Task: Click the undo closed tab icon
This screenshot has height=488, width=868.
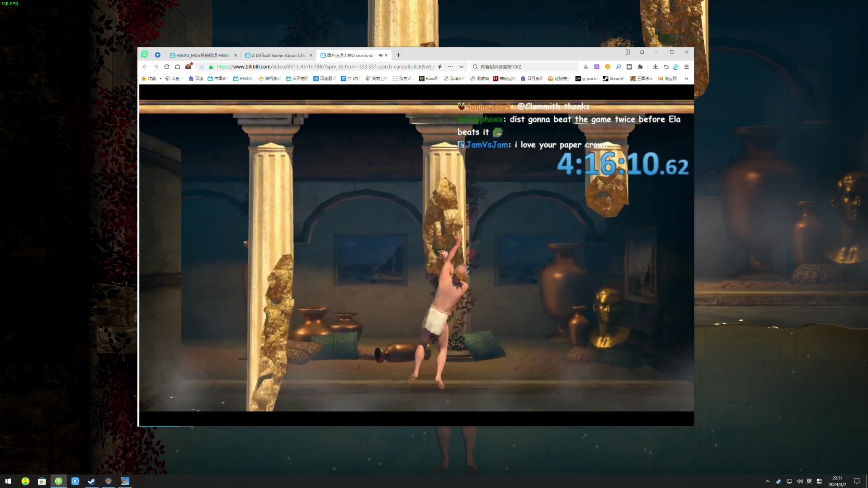Action: [666, 67]
